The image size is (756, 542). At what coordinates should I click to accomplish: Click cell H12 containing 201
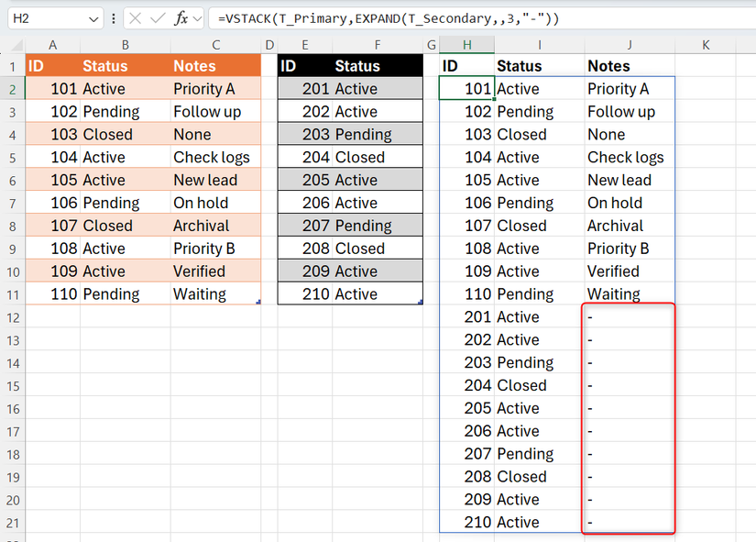(466, 317)
